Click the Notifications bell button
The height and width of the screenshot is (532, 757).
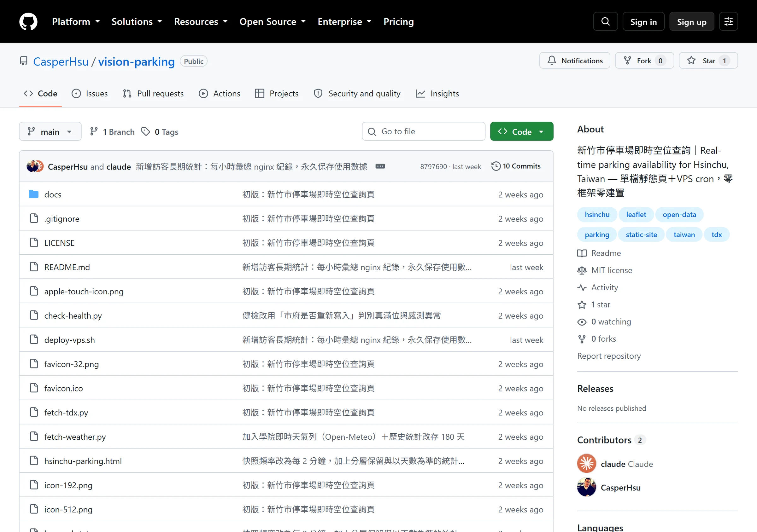pyautogui.click(x=575, y=61)
